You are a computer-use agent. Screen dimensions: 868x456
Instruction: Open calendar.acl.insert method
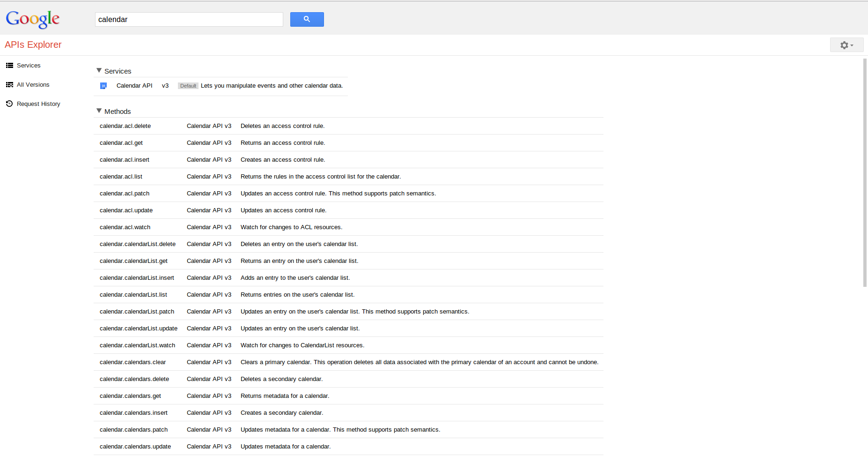click(125, 160)
